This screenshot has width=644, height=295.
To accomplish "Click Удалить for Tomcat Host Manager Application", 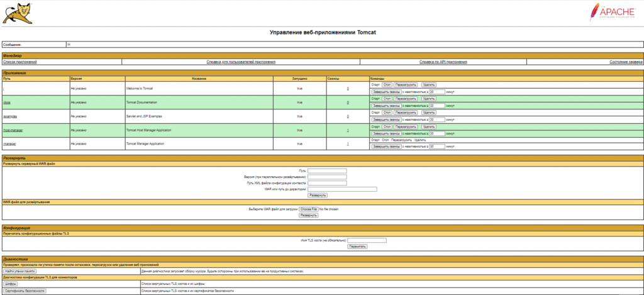I will tap(428, 126).
